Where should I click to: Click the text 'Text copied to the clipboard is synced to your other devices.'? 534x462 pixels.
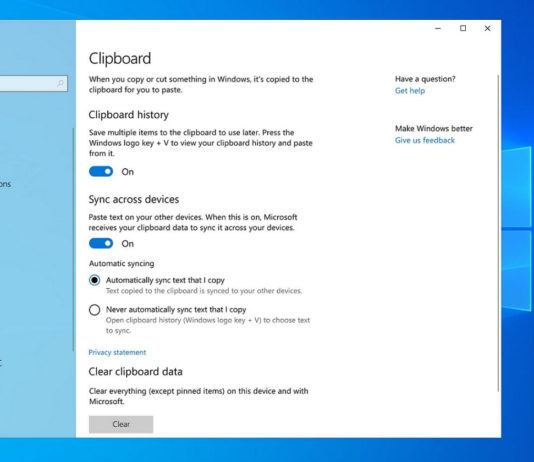(204, 291)
